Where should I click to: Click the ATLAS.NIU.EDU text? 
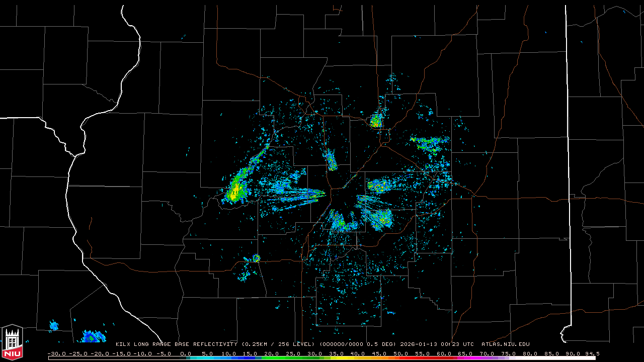(505, 344)
